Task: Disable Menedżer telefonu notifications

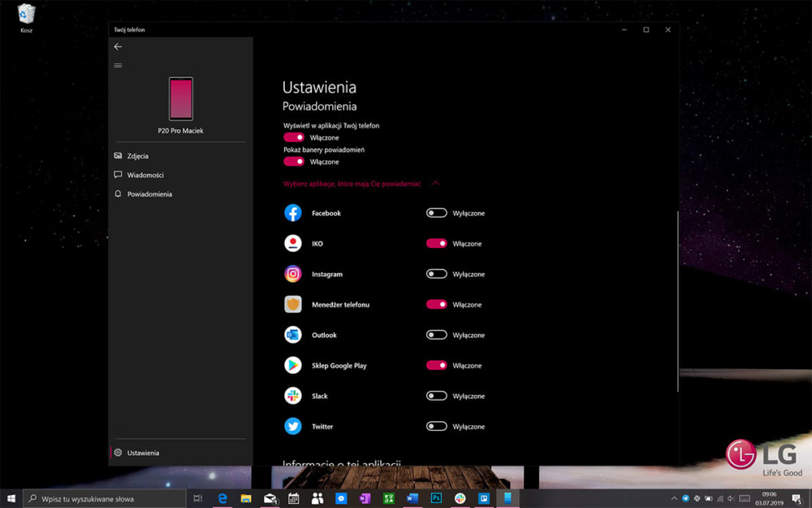Action: point(437,304)
